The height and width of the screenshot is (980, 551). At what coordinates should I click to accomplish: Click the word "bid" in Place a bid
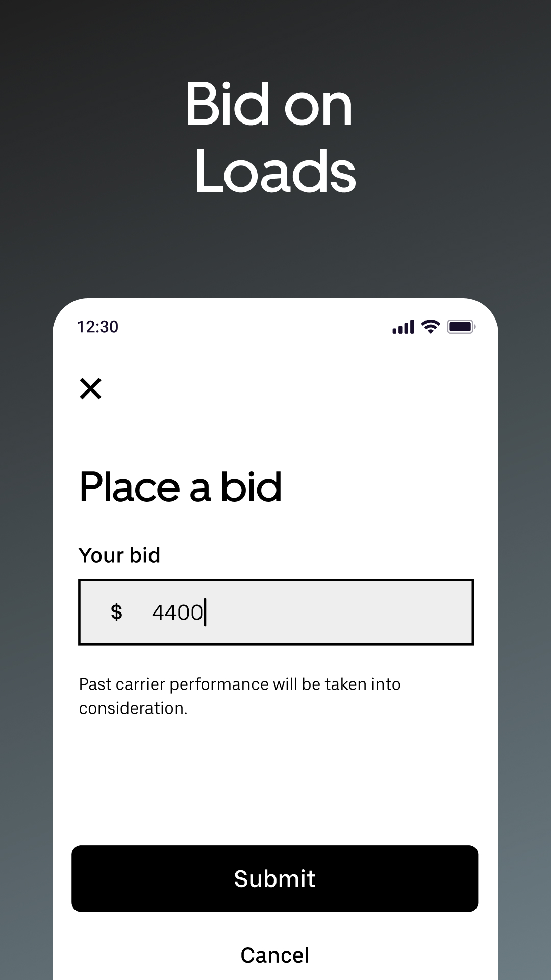click(x=251, y=487)
